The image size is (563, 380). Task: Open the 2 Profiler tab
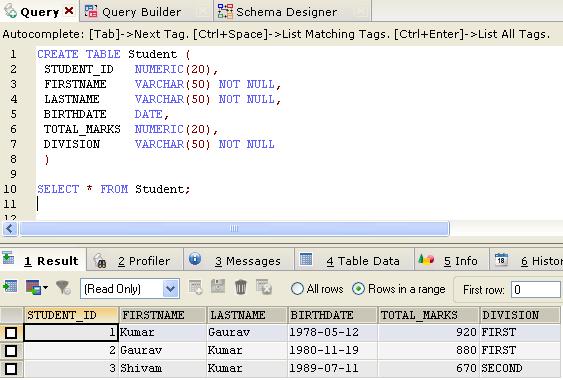pyautogui.click(x=135, y=260)
